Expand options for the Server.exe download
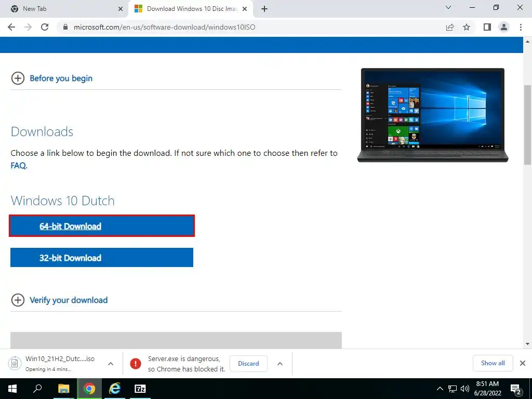 point(280,364)
